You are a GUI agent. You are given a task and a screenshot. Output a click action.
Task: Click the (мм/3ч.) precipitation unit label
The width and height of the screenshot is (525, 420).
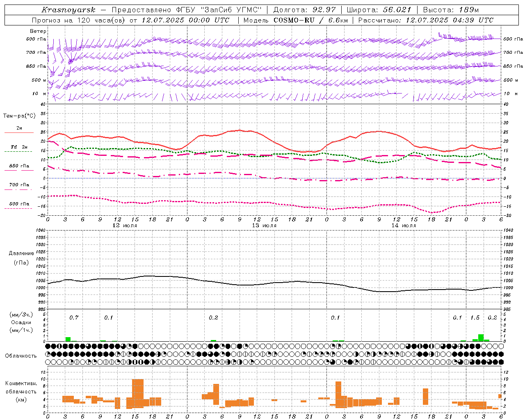tap(21, 315)
